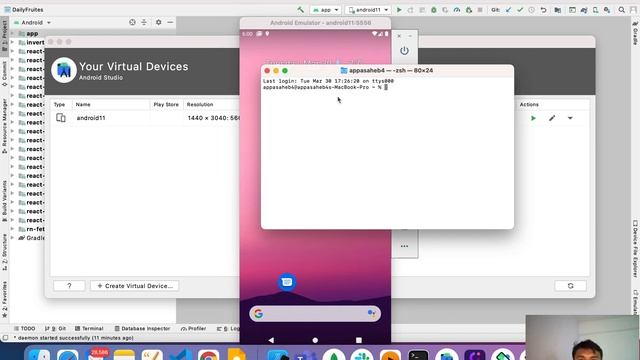Open Terminal app from the Dock
640x360 pixels.
tap(419, 356)
